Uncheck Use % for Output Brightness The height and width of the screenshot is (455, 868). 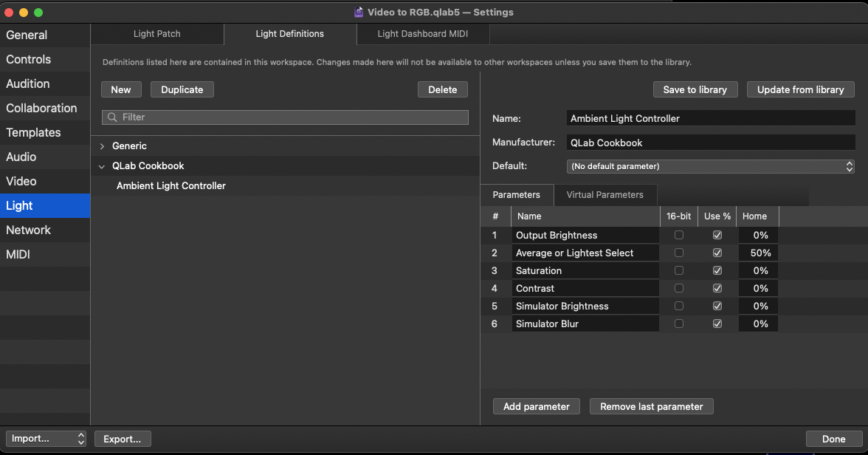717,235
